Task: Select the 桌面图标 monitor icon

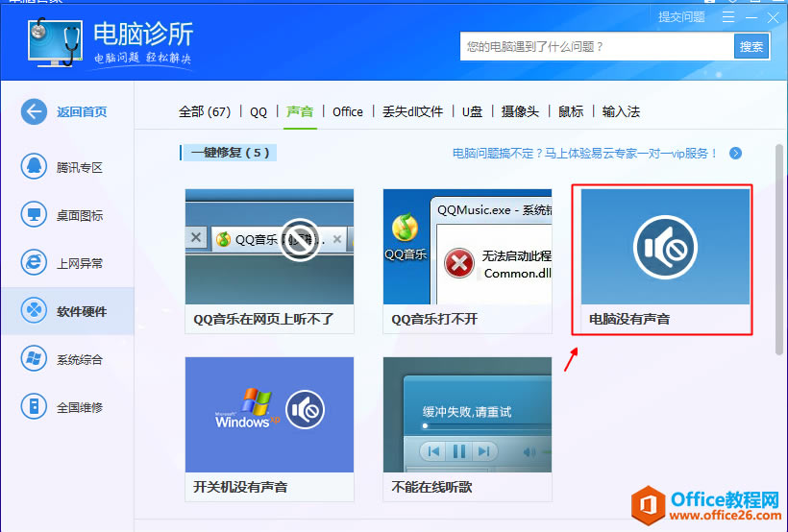Action: (34, 214)
